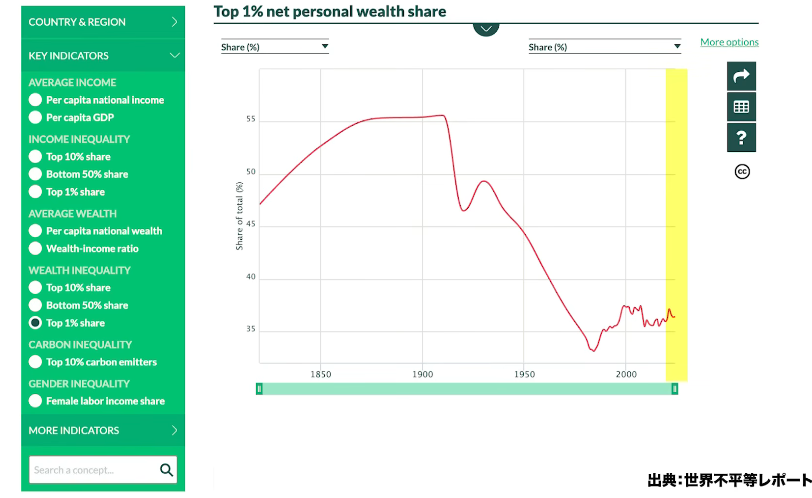Click the search magnifier icon
Viewport: 812px width, 498px height.
(x=166, y=470)
